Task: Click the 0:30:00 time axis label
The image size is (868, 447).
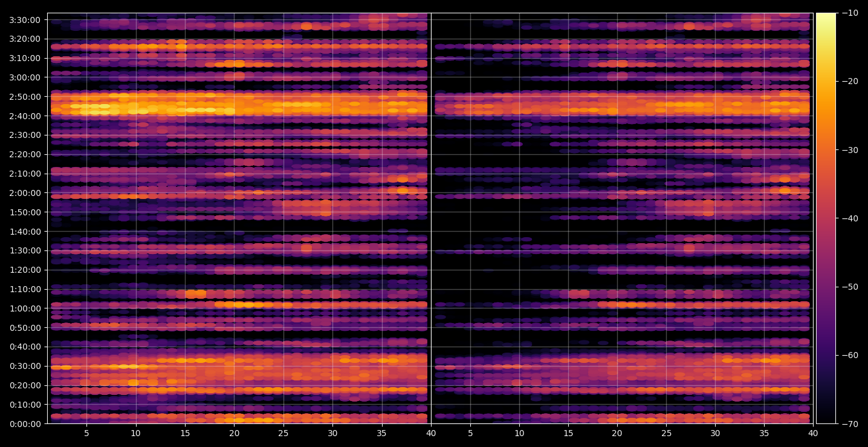Action: pos(25,366)
